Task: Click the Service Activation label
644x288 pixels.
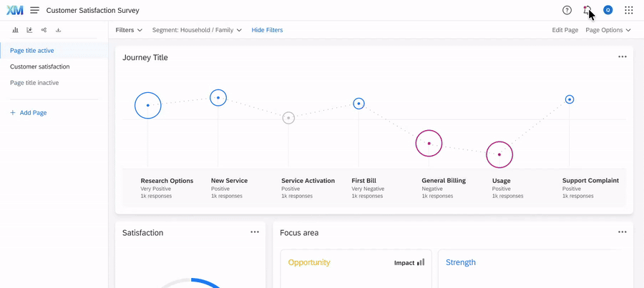Action: click(308, 181)
